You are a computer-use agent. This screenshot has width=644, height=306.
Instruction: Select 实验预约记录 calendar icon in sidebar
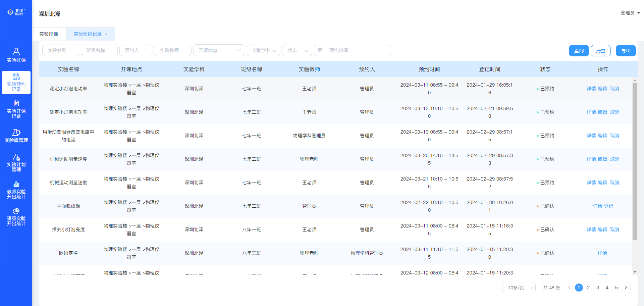(x=16, y=77)
